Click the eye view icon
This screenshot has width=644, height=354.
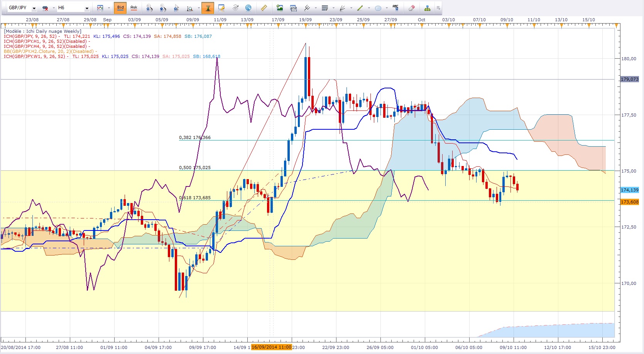(235, 8)
